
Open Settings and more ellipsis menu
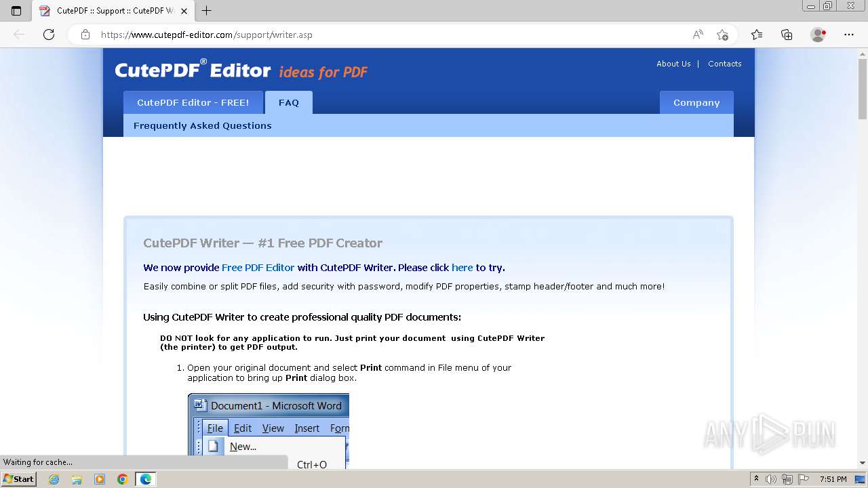click(849, 35)
